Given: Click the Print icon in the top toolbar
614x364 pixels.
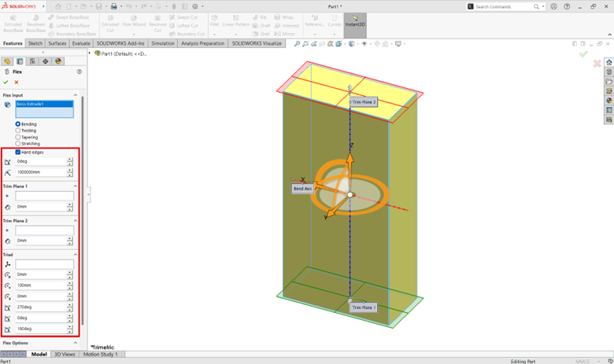Looking at the screenshot, I should (113, 6).
